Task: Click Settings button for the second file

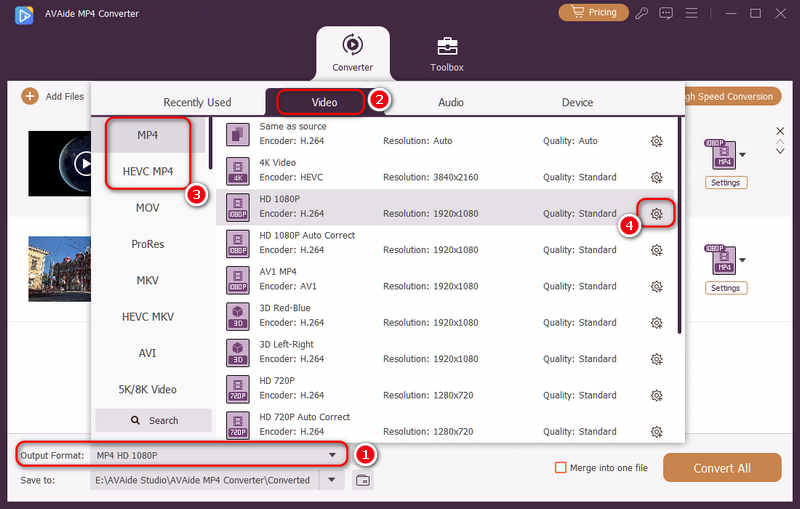Action: pyautogui.click(x=726, y=288)
